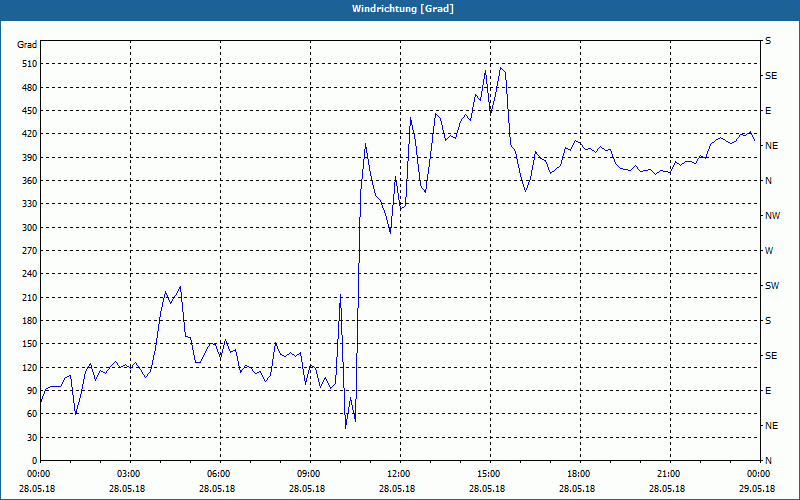Click the E compass label level with 90
Viewport: 800px width, 500px height.
click(768, 391)
